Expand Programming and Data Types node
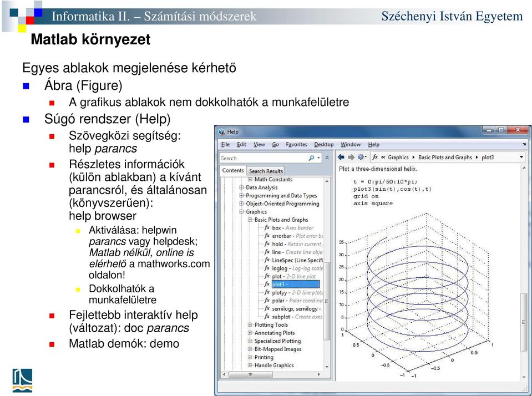The width and height of the screenshot is (532, 396). pyautogui.click(x=241, y=195)
